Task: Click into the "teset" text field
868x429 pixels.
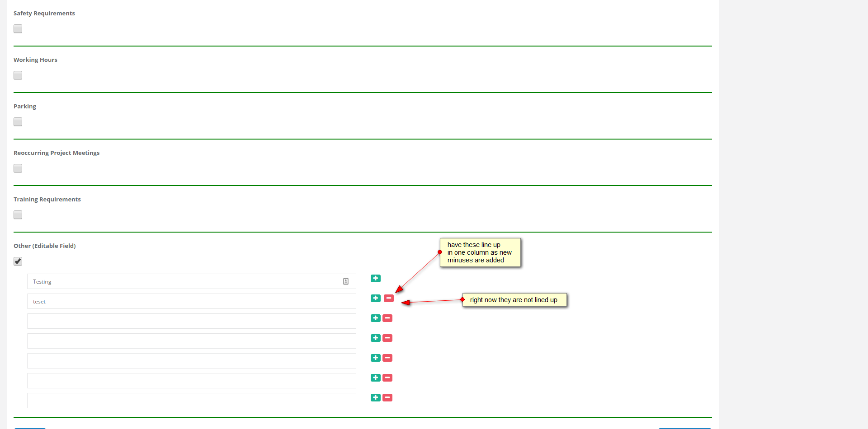Action: 192,301
